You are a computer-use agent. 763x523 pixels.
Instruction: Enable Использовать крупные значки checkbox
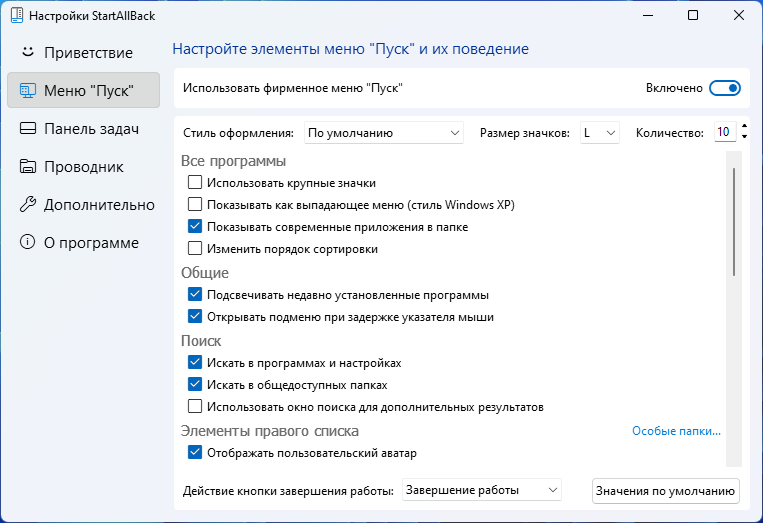(x=195, y=183)
